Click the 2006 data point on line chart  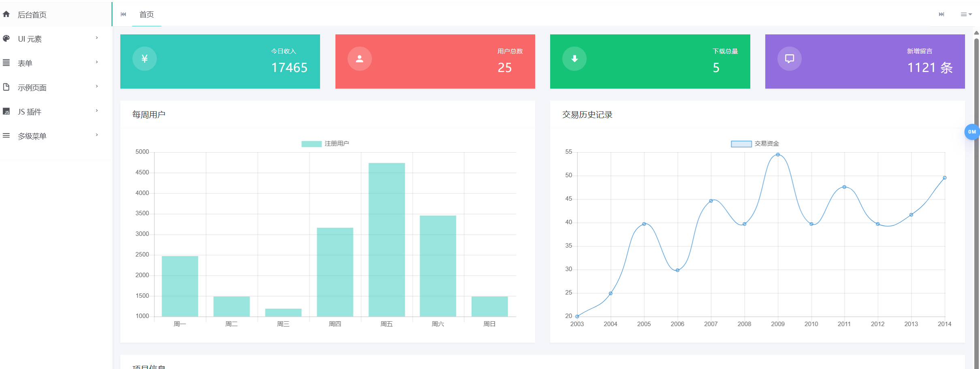pos(677,270)
